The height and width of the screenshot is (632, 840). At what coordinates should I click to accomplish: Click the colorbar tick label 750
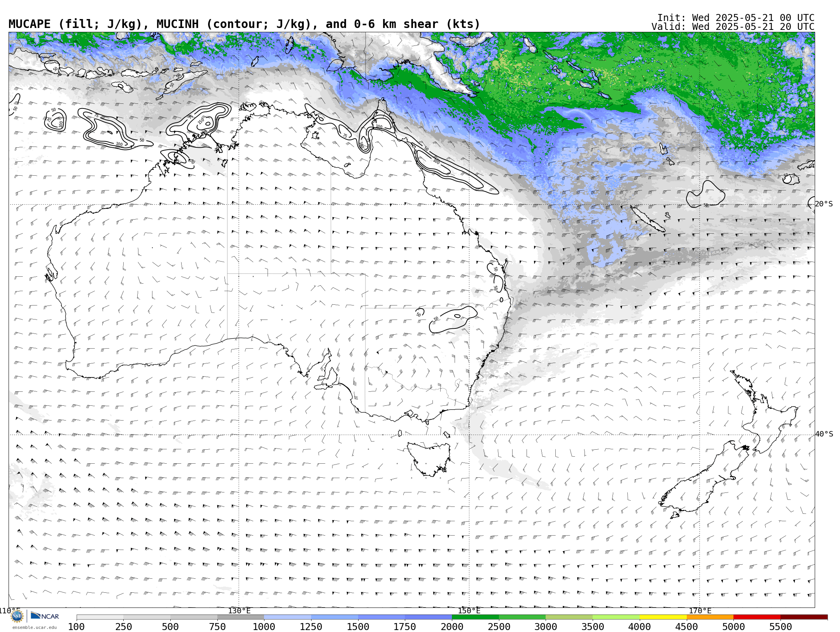tap(217, 627)
